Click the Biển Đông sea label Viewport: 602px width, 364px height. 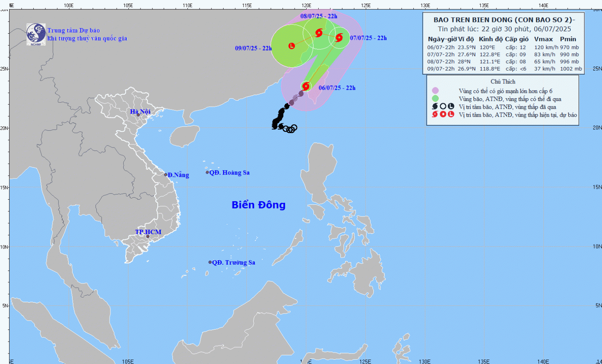(258, 205)
